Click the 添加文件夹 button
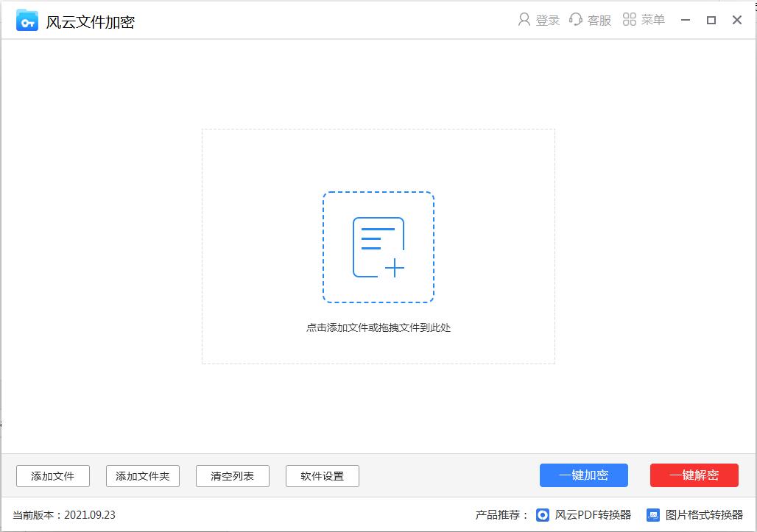757x532 pixels. tap(142, 476)
